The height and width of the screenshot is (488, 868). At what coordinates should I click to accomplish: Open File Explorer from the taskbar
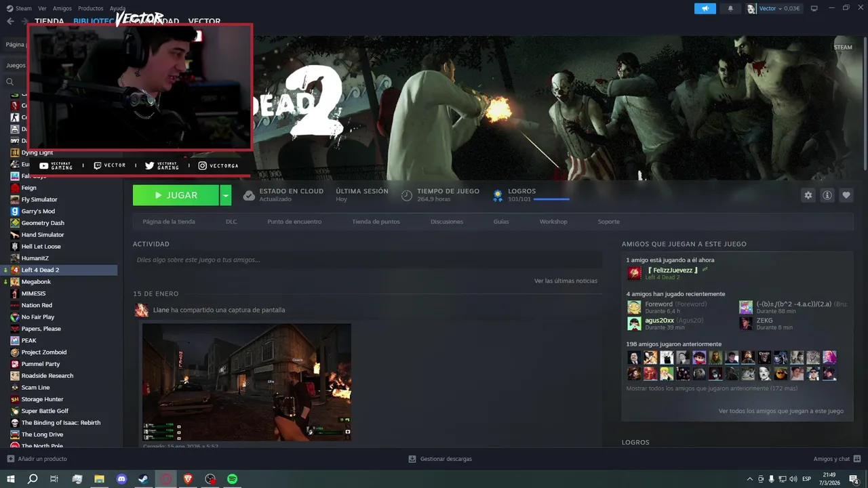tap(99, 479)
